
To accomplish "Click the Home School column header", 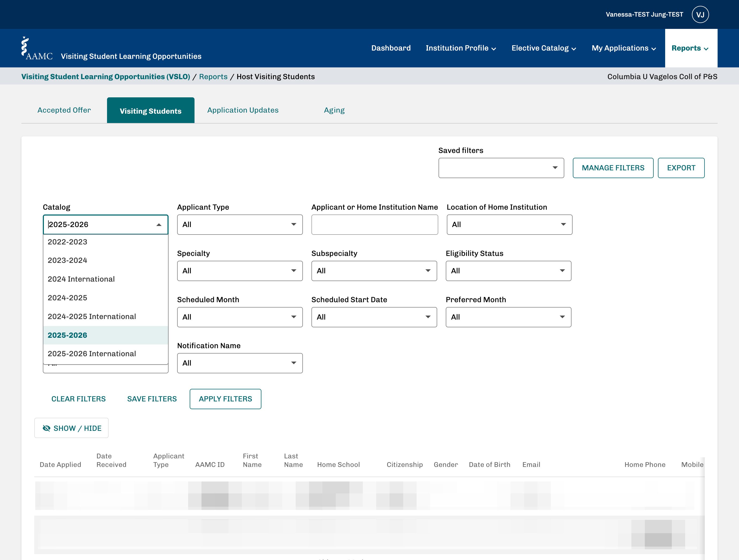I will pyautogui.click(x=338, y=465).
